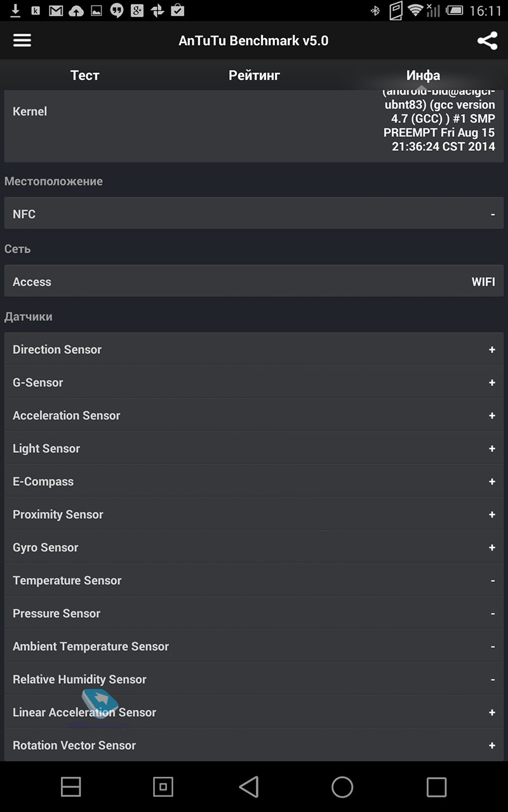Tap the Bluetooth status icon
The height and width of the screenshot is (812, 508).
tap(375, 10)
